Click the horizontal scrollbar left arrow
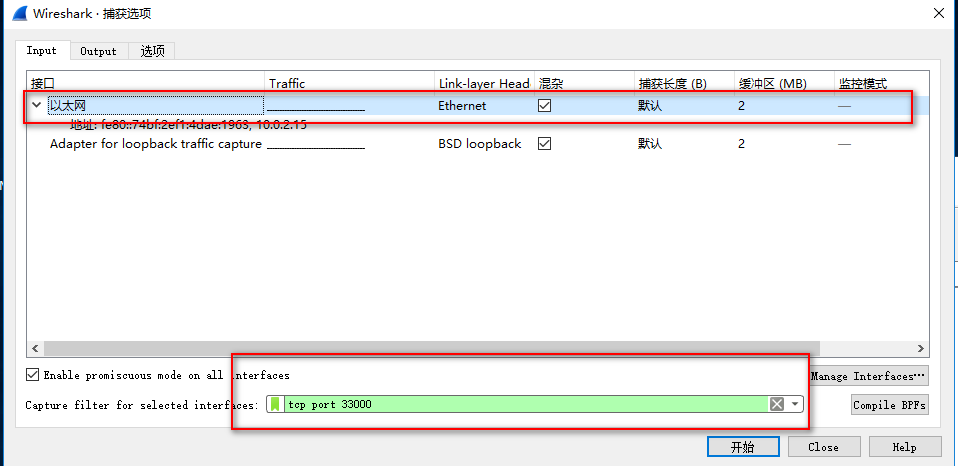The height and width of the screenshot is (466, 958). [35, 349]
